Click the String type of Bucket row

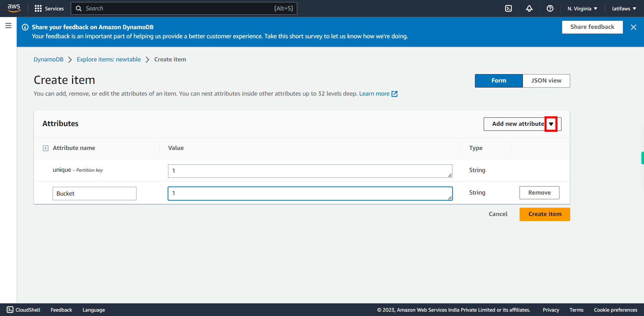pyautogui.click(x=477, y=193)
